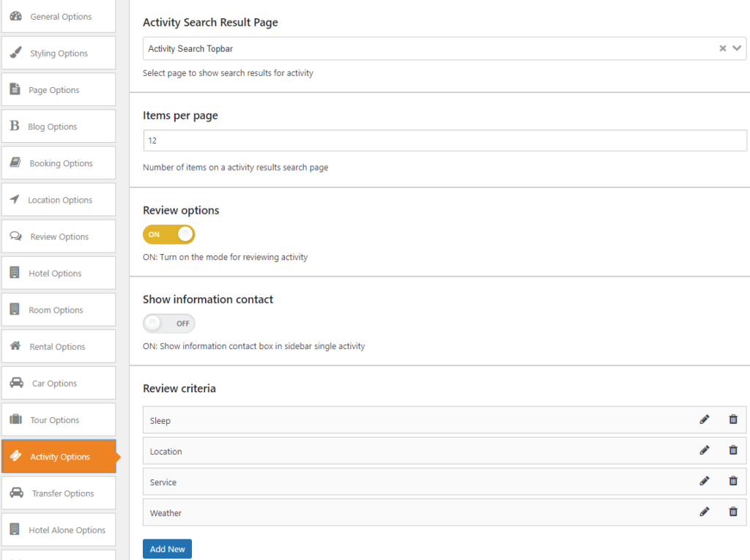This screenshot has height=560, width=750.
Task: Enable the Show information contact switch
Action: 169,324
